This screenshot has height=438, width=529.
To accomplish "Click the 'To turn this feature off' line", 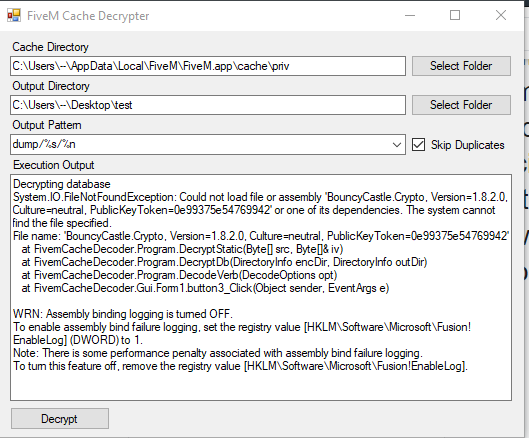I will click(x=240, y=366).
